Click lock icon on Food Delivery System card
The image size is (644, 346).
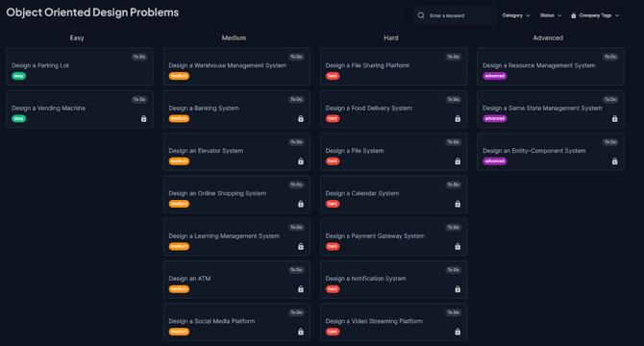click(x=458, y=118)
